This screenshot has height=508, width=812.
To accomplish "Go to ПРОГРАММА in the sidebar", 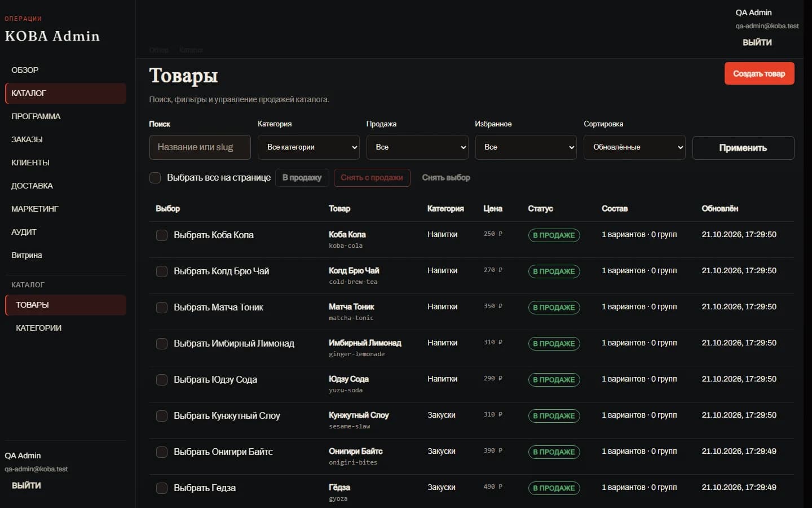I will point(65,116).
